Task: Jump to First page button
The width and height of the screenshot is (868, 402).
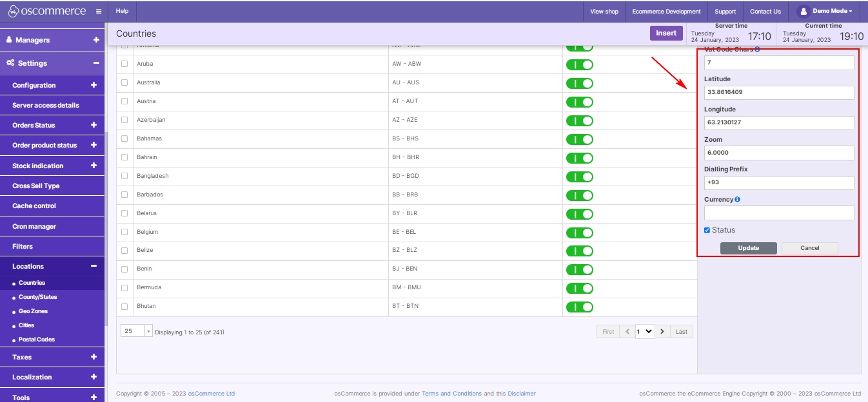Action: tap(608, 332)
